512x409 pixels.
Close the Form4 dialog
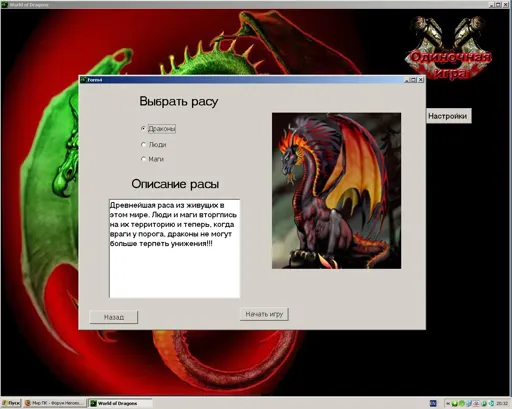pos(421,80)
